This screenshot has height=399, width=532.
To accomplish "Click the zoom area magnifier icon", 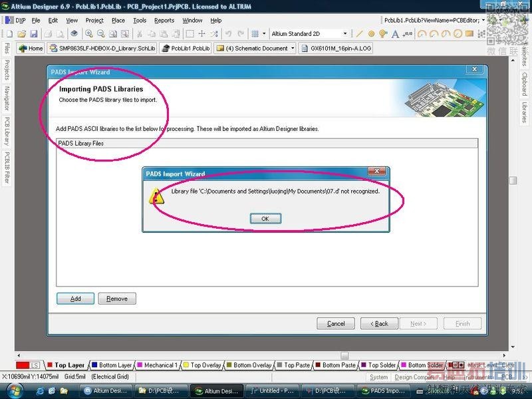I will tap(113, 34).
